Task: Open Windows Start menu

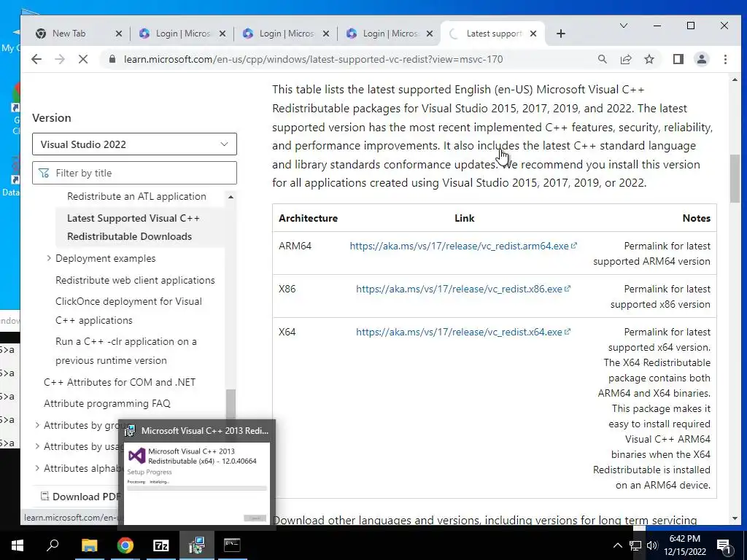Action: 18,545
